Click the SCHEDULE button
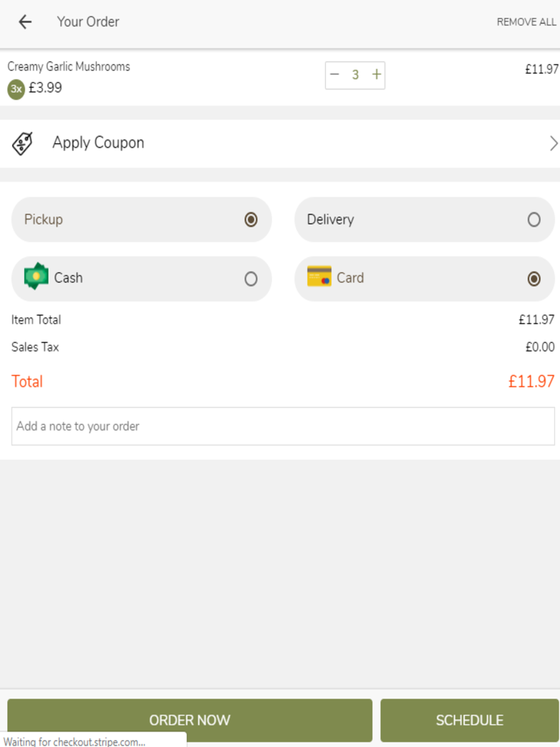 click(469, 720)
